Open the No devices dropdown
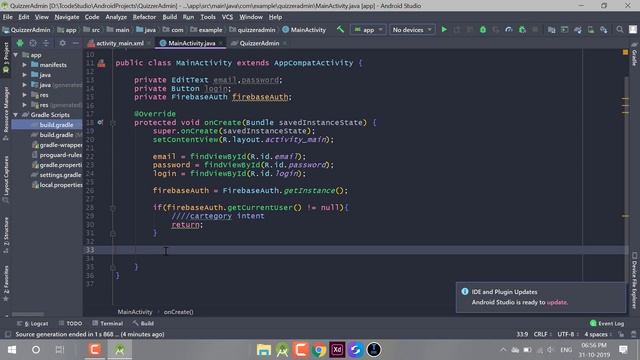640x360 pixels. pyautogui.click(x=411, y=30)
